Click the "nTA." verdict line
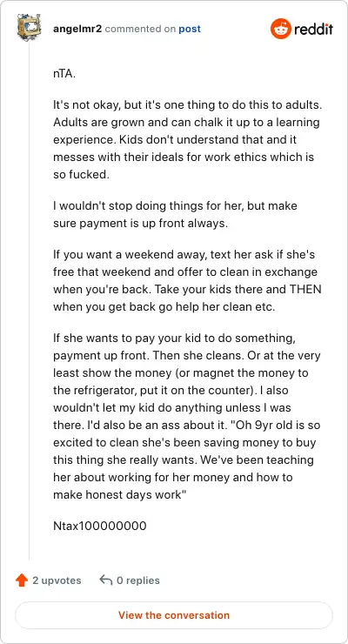The height and width of the screenshot is (644, 348). point(64,76)
